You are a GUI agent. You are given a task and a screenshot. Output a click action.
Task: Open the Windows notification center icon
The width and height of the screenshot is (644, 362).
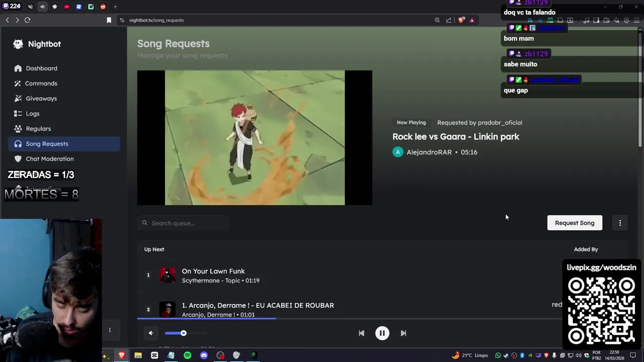(633, 355)
